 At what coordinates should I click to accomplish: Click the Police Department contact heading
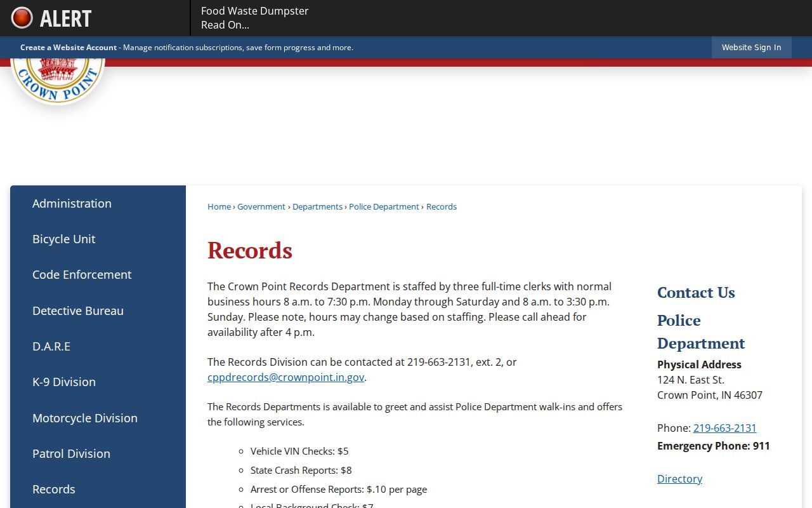tap(701, 331)
